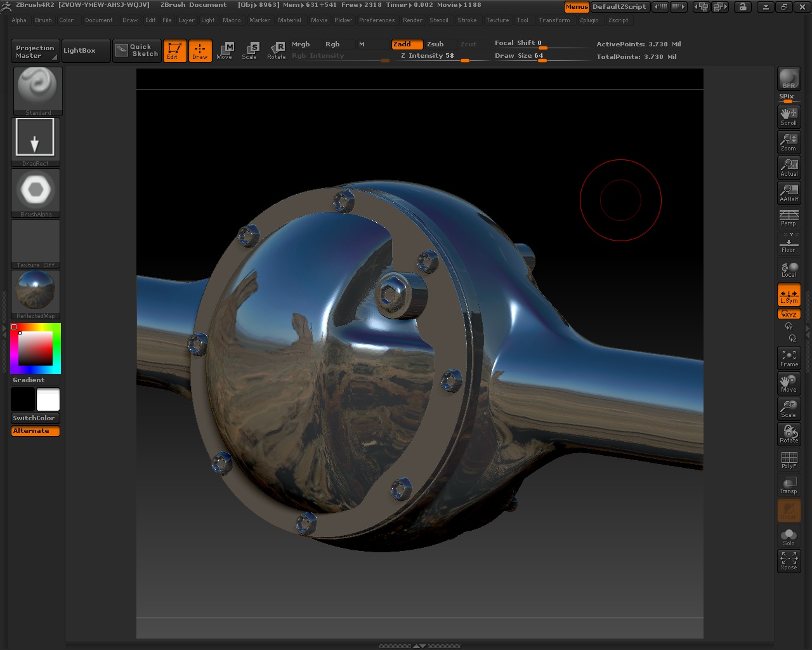Open LightBox
The width and height of the screenshot is (812, 650).
pyautogui.click(x=85, y=50)
